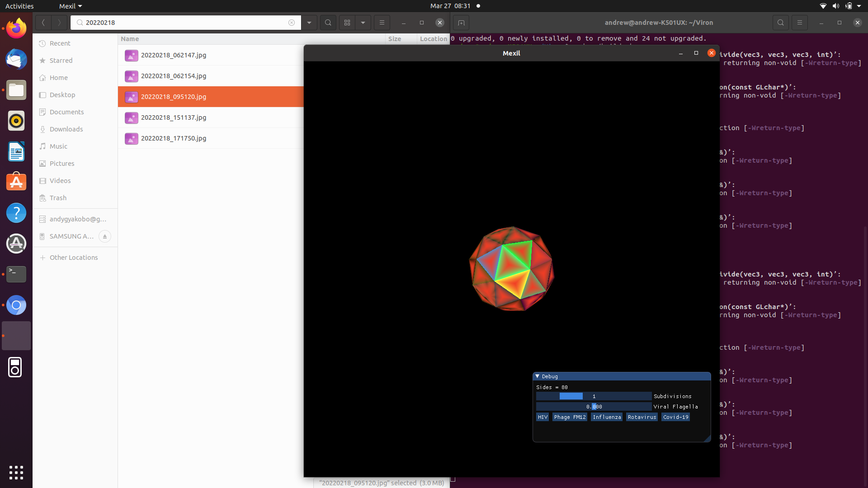
Task: Click the search icon in Files toolbar
Action: 328,23
